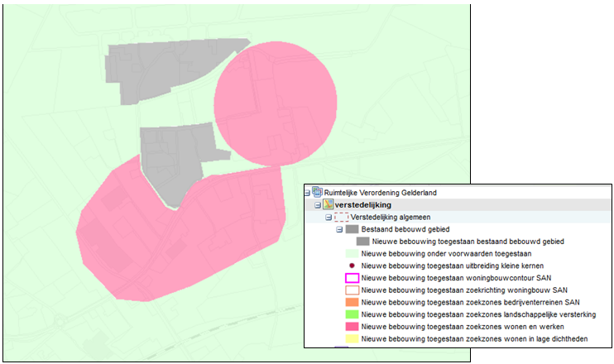Click orange outline zoekrichting woningbouw SAN symbol
The image size is (614, 364).
point(352,290)
